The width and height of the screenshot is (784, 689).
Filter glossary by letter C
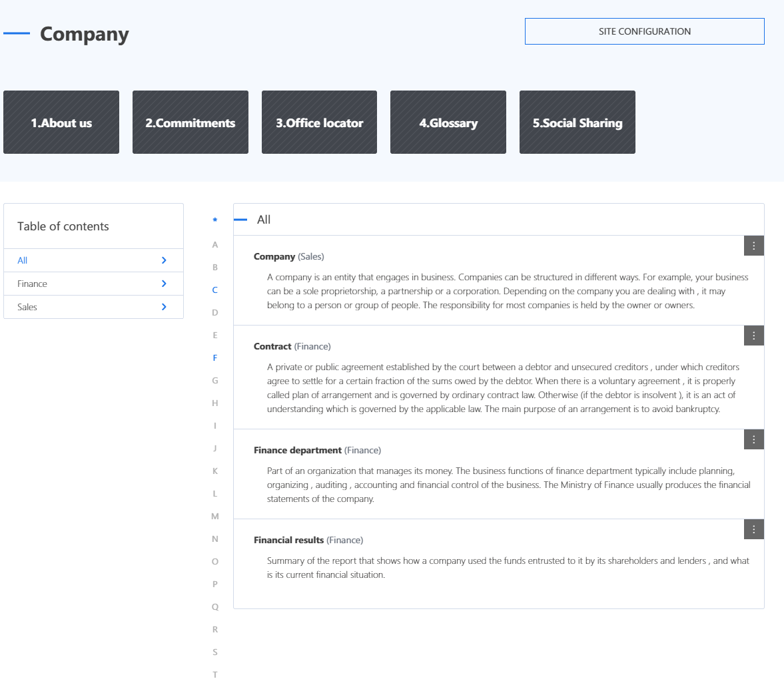click(215, 290)
